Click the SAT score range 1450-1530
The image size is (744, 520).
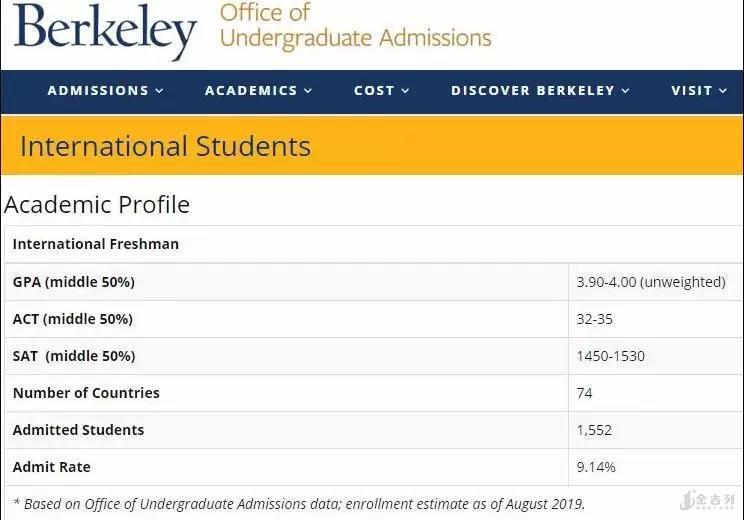(x=611, y=356)
